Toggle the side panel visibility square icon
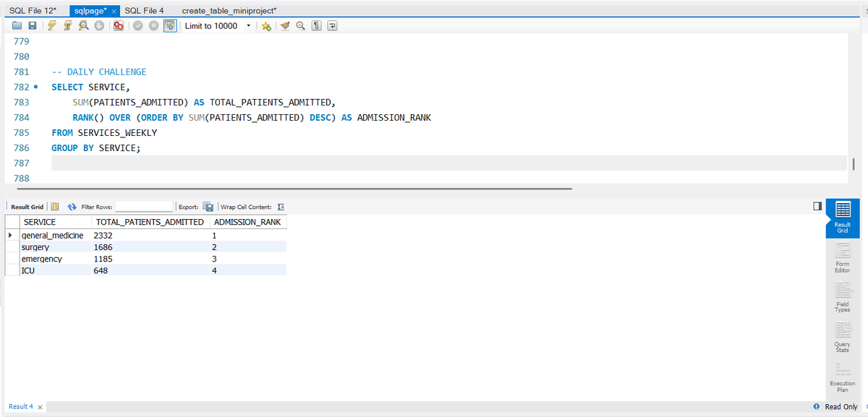868x417 pixels. (817, 207)
